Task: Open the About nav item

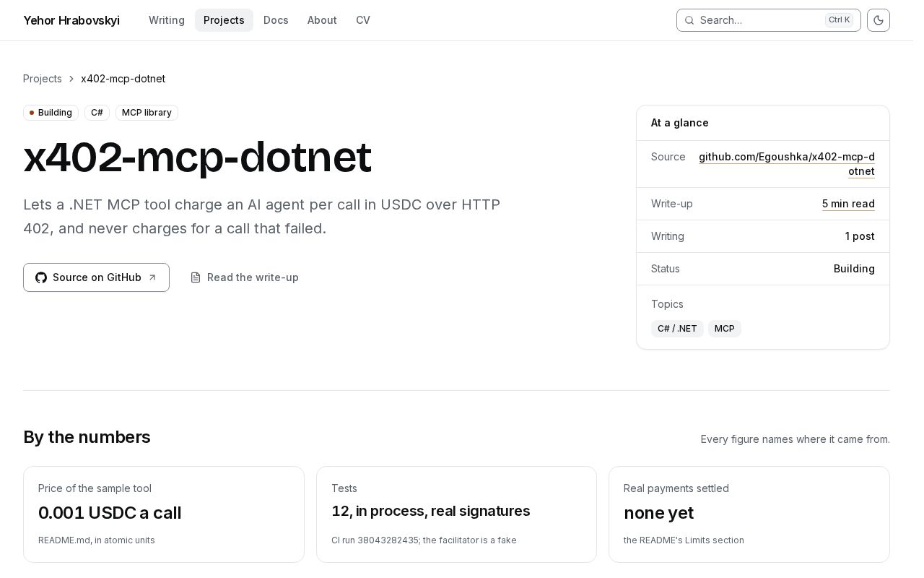Action: (x=322, y=20)
